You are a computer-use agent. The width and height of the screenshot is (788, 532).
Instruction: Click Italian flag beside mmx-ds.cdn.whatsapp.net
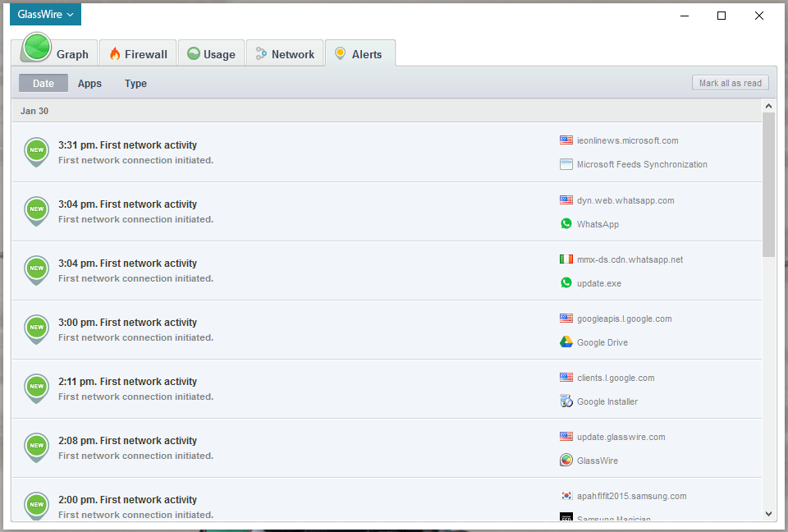566,259
